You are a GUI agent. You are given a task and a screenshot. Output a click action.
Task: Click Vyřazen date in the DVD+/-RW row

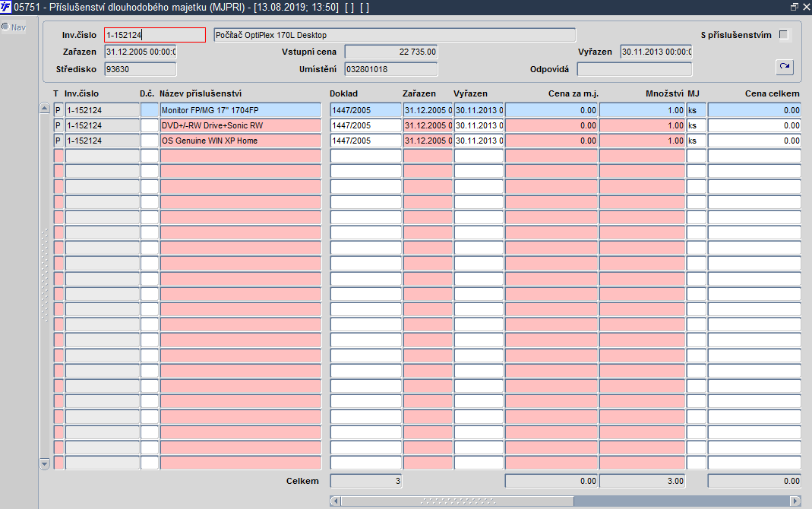479,125
